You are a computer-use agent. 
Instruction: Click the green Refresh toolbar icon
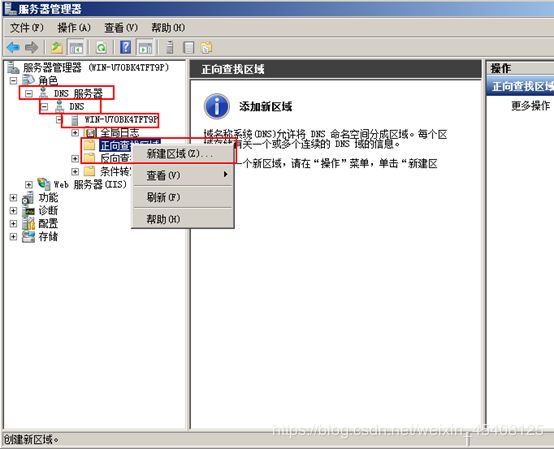coord(101,47)
